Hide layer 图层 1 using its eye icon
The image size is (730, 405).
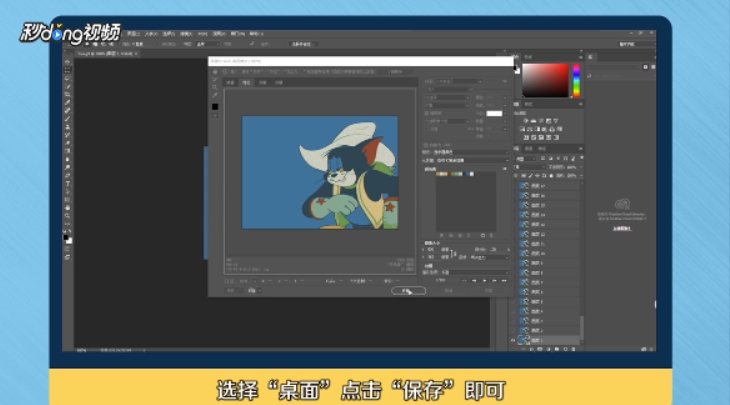513,340
